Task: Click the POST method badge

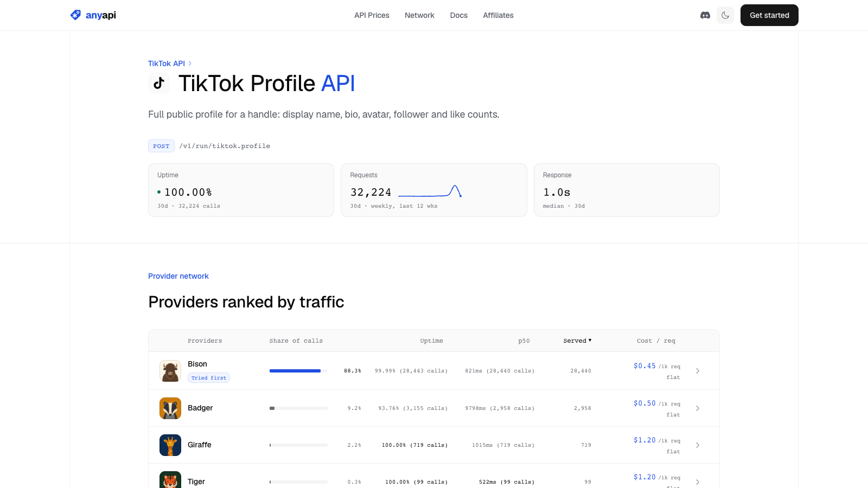Action: (161, 146)
